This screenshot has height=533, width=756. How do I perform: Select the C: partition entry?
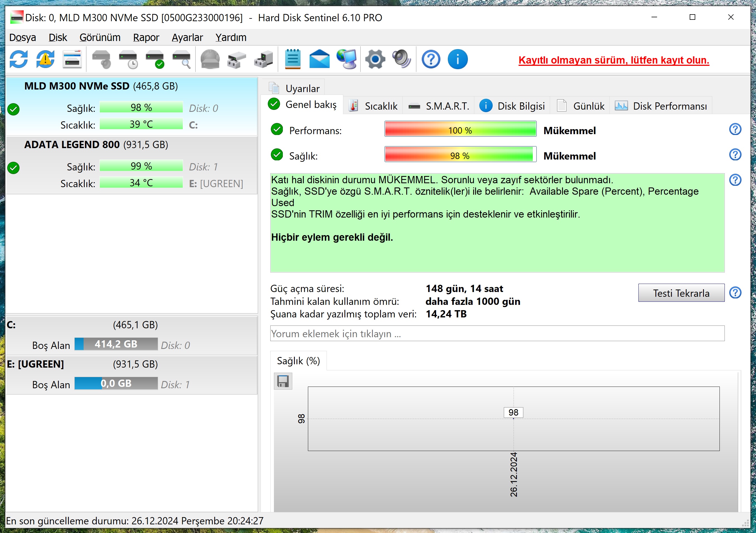[132, 336]
